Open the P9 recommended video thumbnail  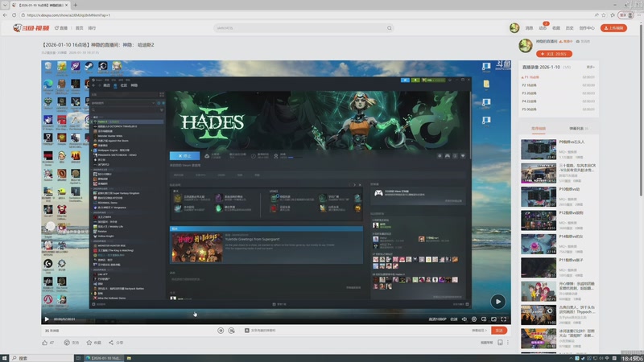coord(539,150)
